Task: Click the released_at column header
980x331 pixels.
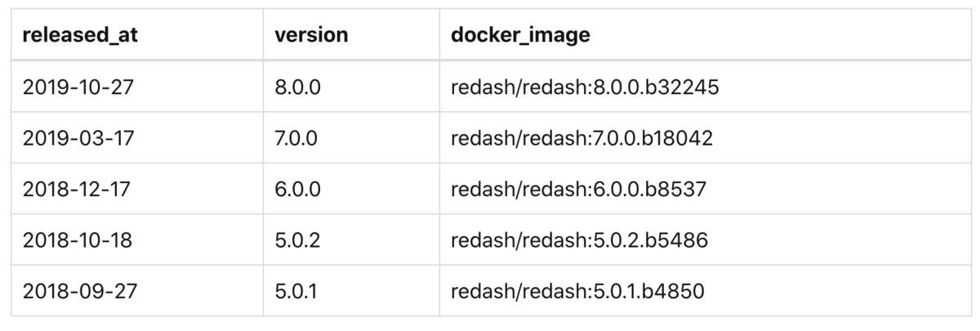Action: pyautogui.click(x=137, y=36)
